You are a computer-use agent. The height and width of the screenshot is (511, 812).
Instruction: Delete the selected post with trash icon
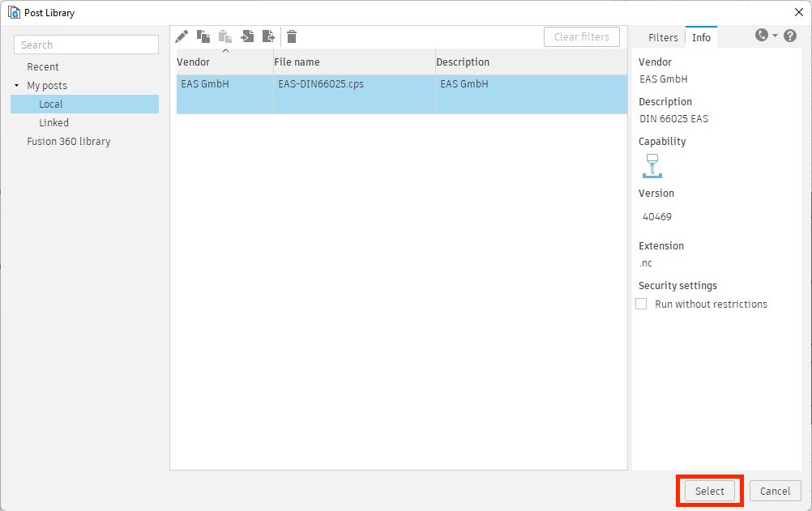tap(292, 36)
